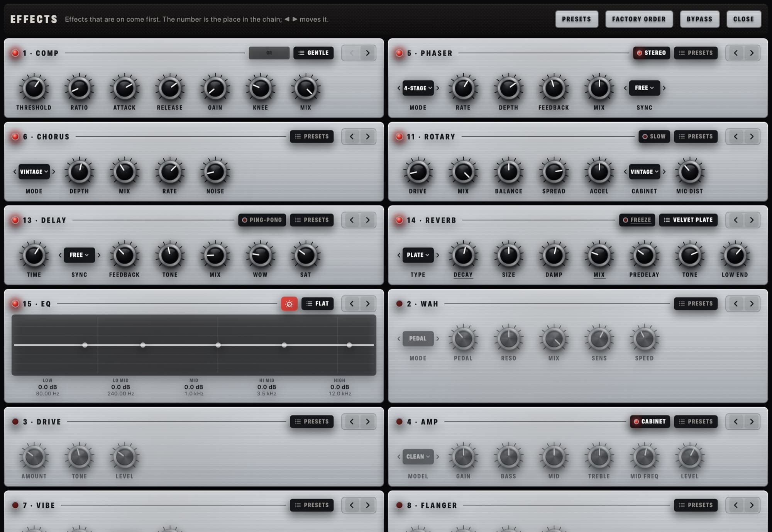Move VIBE effect later in the chain
Viewport: 772px width, 532px height.
point(367,505)
